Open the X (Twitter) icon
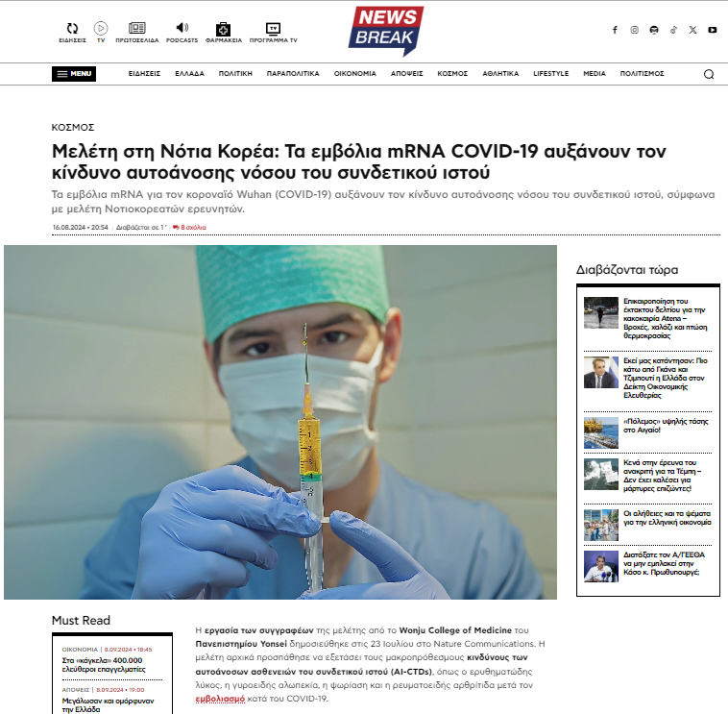728x714 pixels. 692,30
